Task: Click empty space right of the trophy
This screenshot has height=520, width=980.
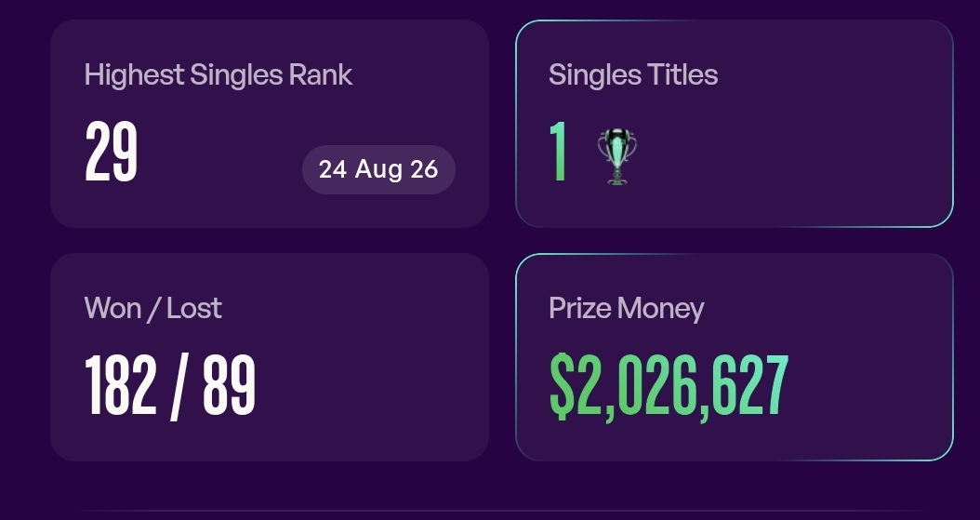Action: [x=788, y=156]
